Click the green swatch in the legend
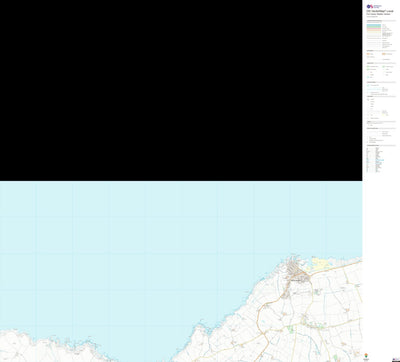Screen dimensions: 400x362 pyautogui.click(x=374, y=27)
